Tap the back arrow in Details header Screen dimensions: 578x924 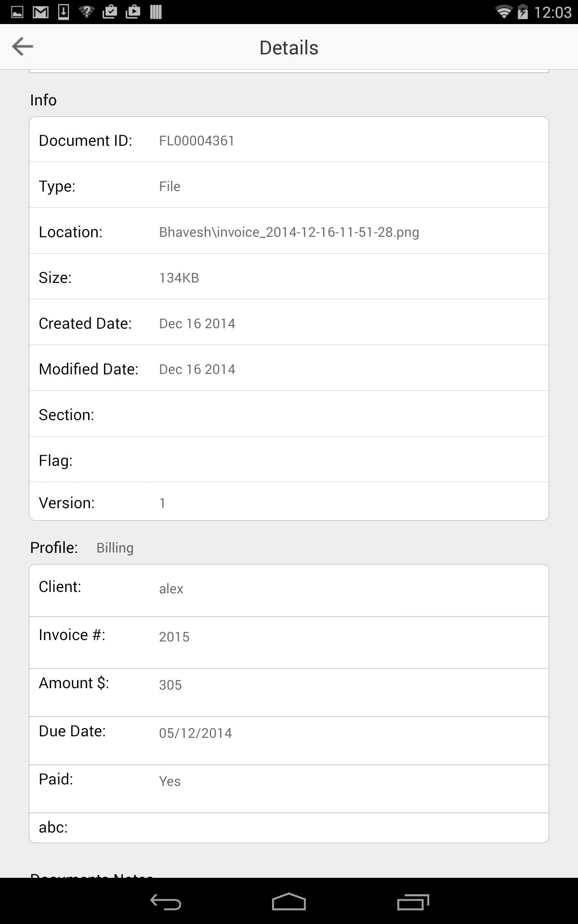point(23,47)
